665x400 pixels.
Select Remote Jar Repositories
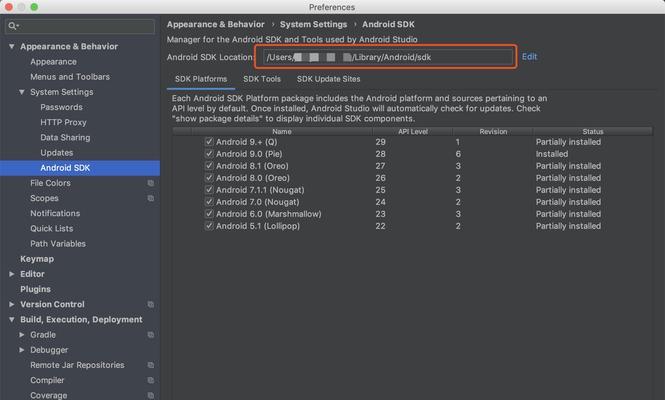77,365
